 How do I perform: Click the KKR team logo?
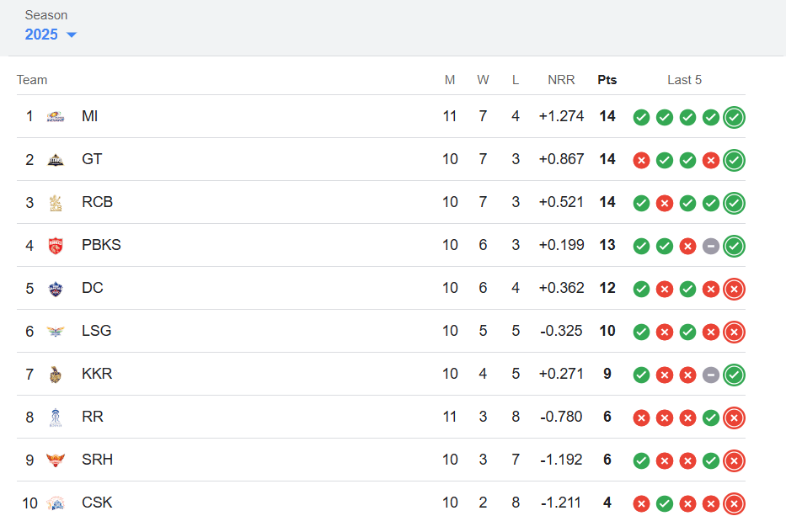(56, 375)
